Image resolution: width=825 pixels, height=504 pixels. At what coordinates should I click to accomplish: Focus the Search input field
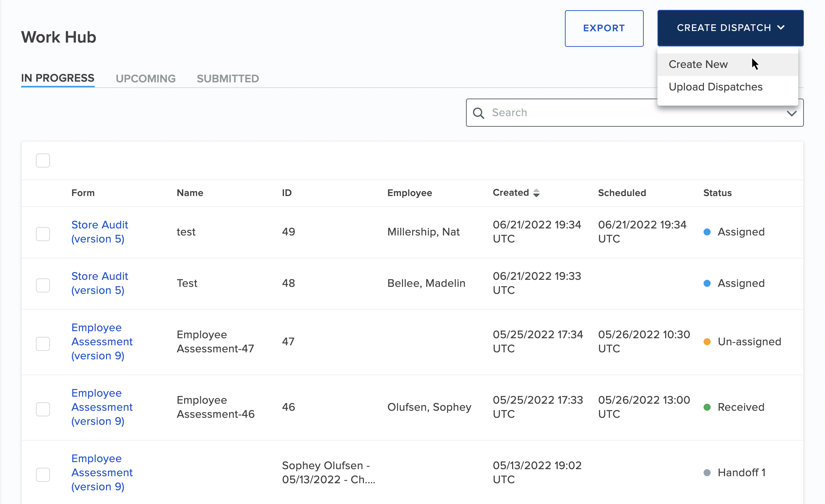635,113
